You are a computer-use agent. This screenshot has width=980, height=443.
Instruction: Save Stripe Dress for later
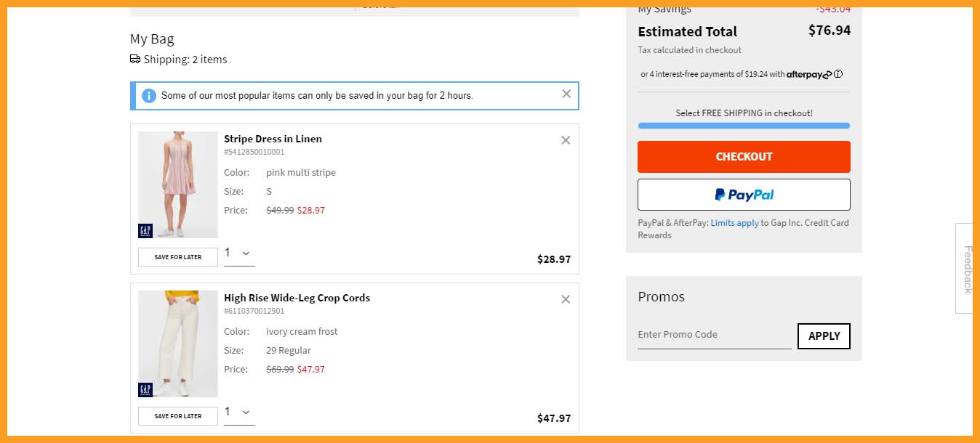[178, 257]
